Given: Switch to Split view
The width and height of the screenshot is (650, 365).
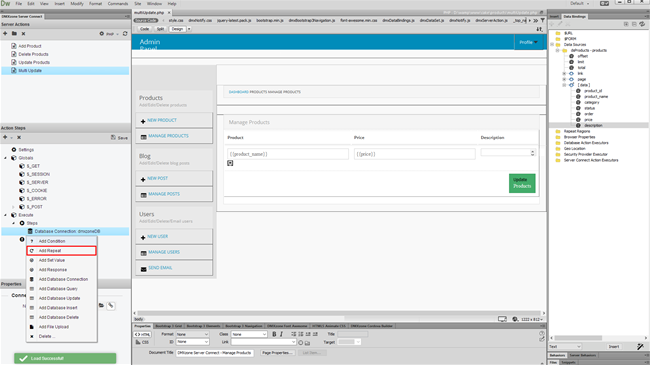Looking at the screenshot, I should click(x=160, y=29).
